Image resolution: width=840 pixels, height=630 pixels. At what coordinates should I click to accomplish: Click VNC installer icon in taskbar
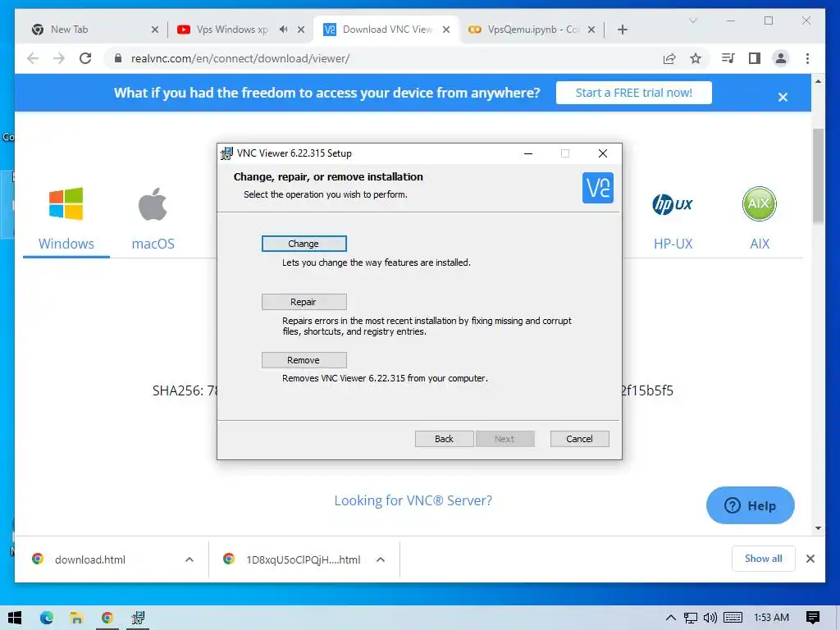(138, 618)
